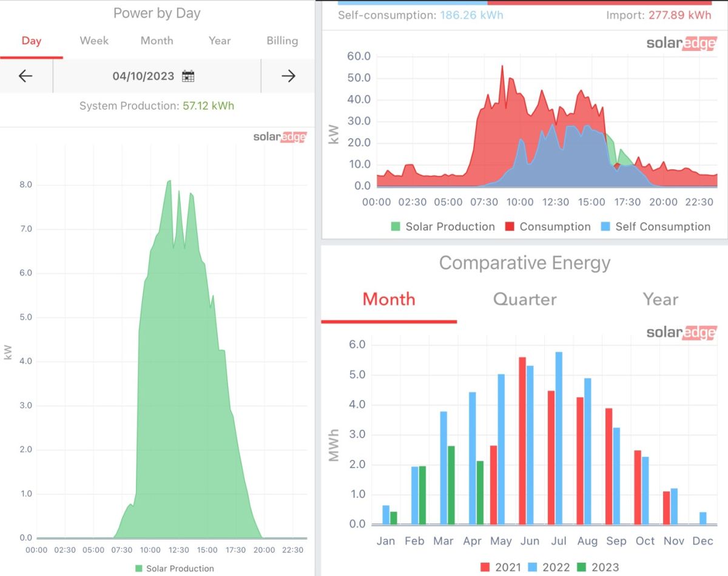
Task: Select the Day tab
Action: [x=32, y=41]
